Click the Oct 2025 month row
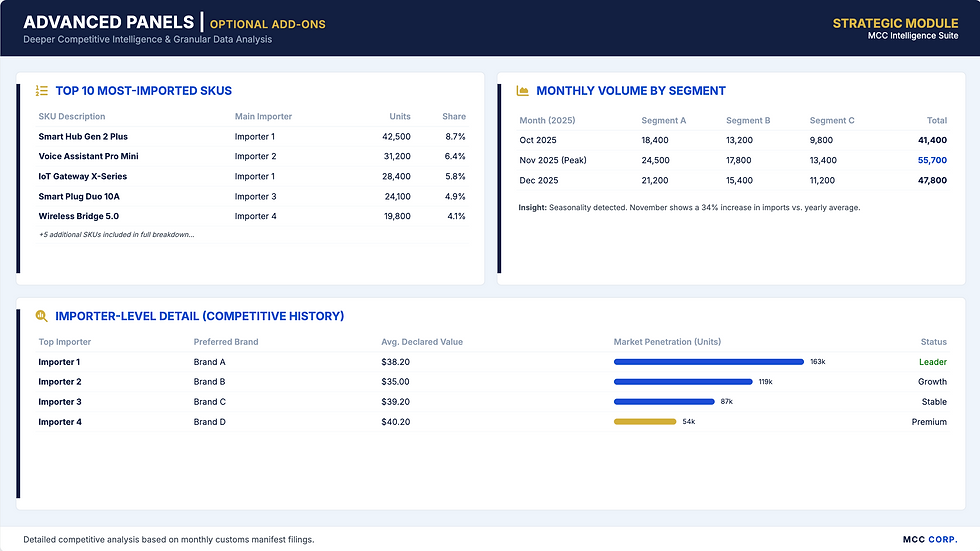The height and width of the screenshot is (551, 980). (732, 140)
